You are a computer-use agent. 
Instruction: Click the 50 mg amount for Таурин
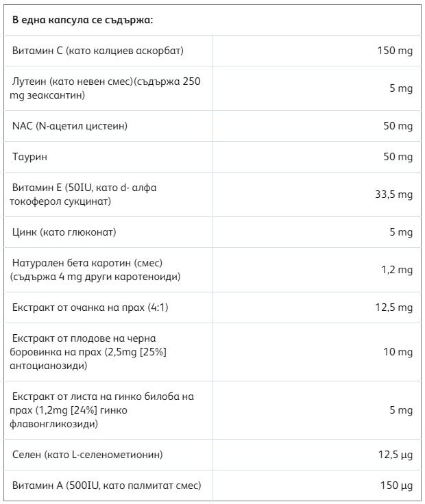pyautogui.click(x=398, y=157)
